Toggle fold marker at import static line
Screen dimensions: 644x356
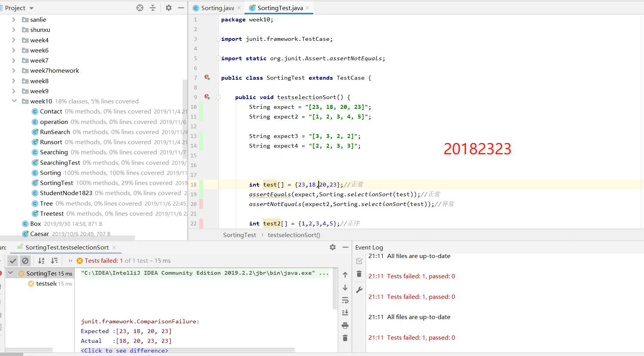pyautogui.click(x=218, y=58)
